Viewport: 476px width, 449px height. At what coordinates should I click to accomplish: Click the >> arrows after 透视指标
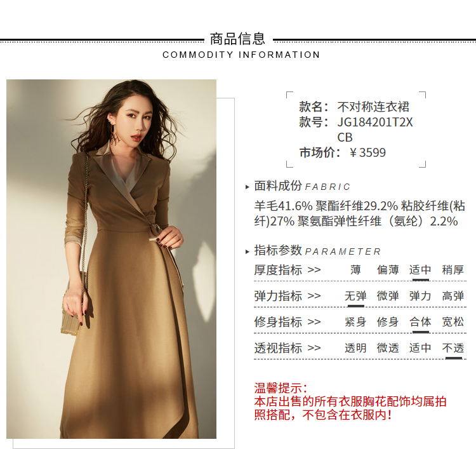click(x=314, y=347)
